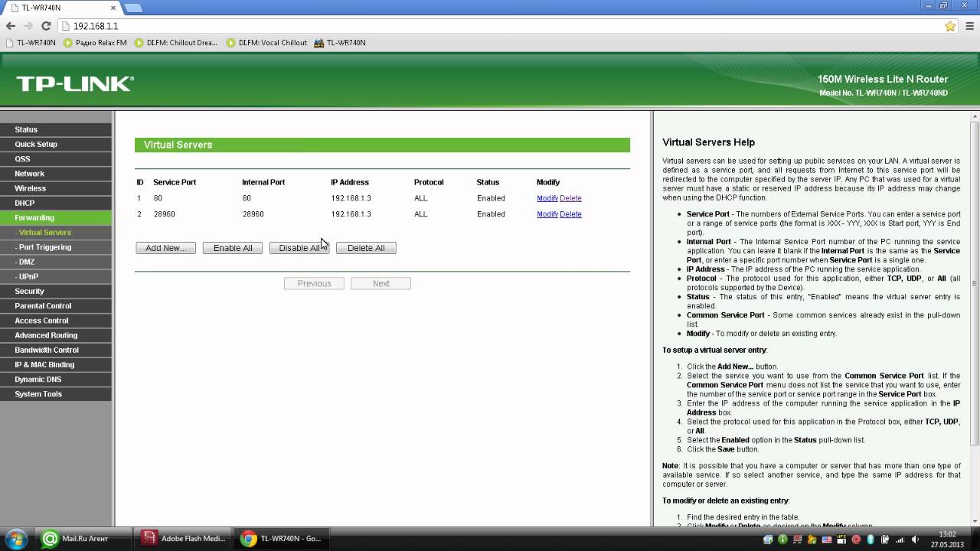Open the Security menu

click(55, 291)
